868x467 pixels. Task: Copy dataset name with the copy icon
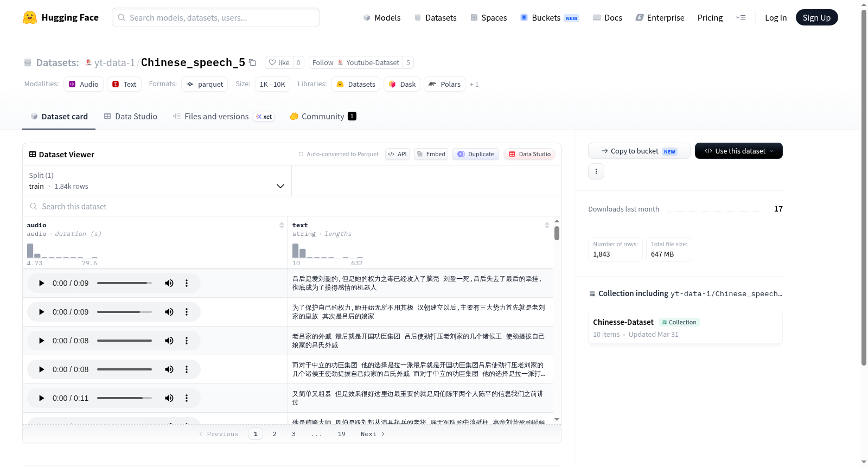pyautogui.click(x=252, y=62)
